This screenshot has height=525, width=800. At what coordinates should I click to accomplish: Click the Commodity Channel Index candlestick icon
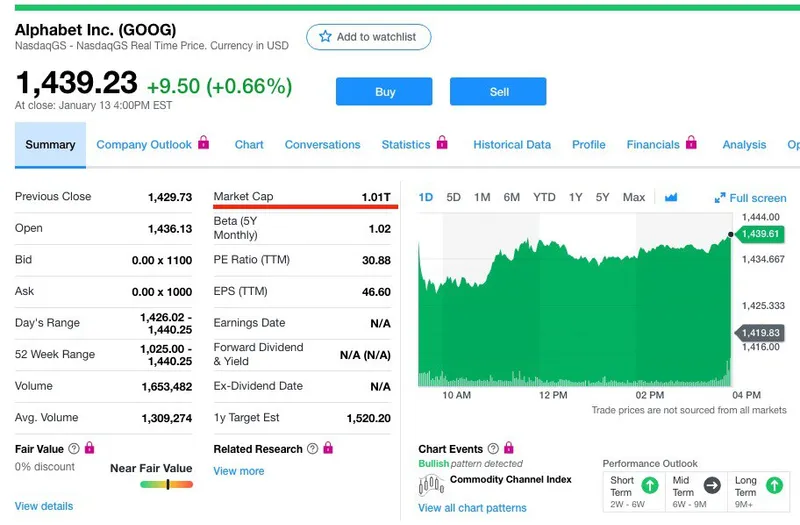tap(430, 485)
